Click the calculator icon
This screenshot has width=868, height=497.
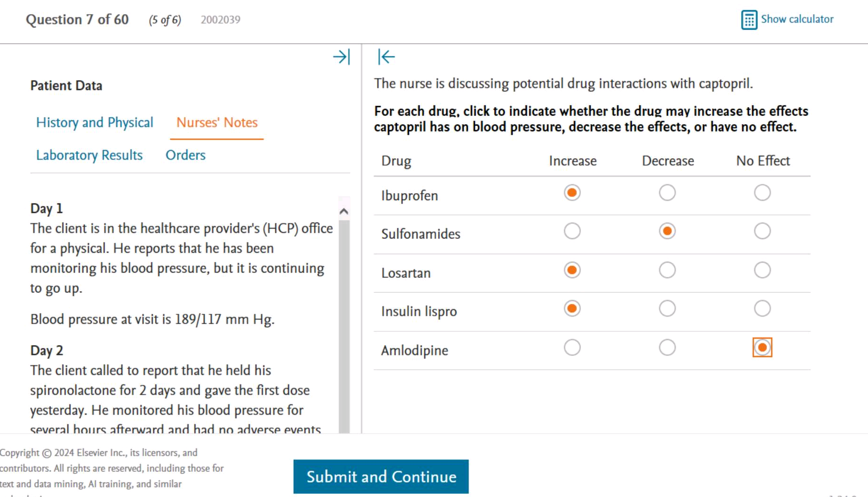[x=749, y=20]
